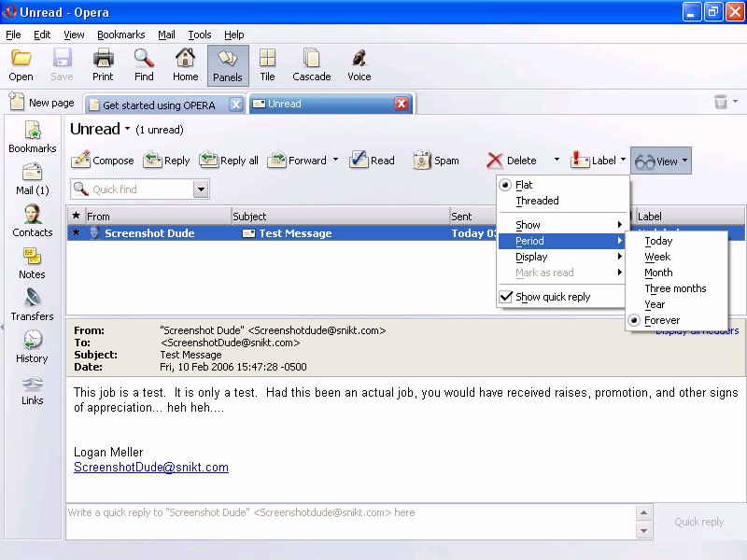Expand the Quick find dropdown arrow
The height and width of the screenshot is (560, 747).
point(201,189)
